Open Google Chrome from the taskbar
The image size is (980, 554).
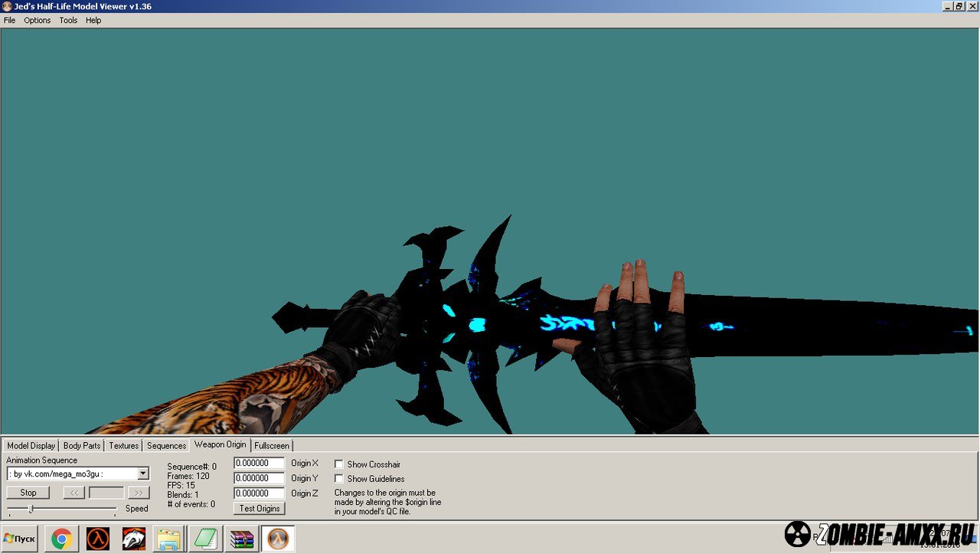pyautogui.click(x=61, y=539)
